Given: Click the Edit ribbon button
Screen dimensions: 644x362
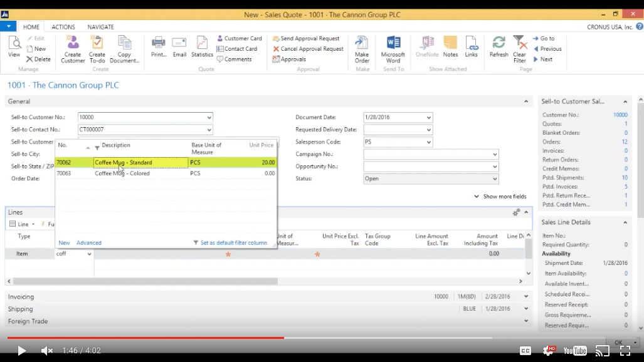Looking at the screenshot, I should coord(36,39).
